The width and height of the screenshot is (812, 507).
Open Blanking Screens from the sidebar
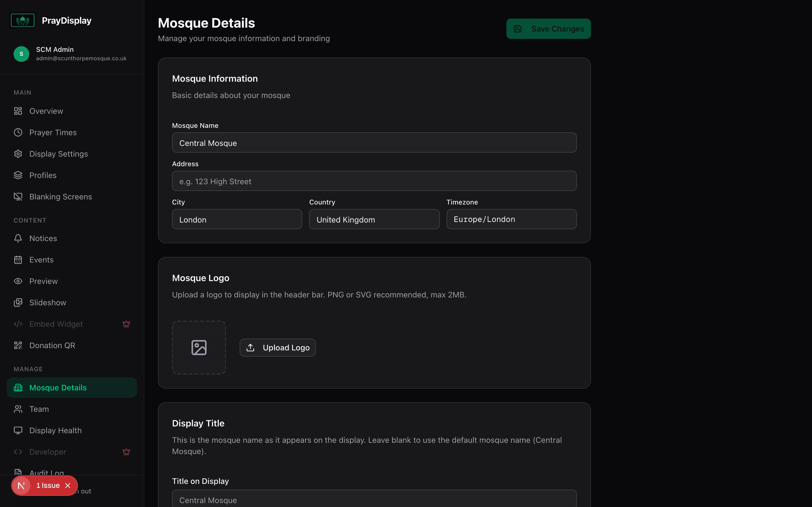click(x=60, y=197)
